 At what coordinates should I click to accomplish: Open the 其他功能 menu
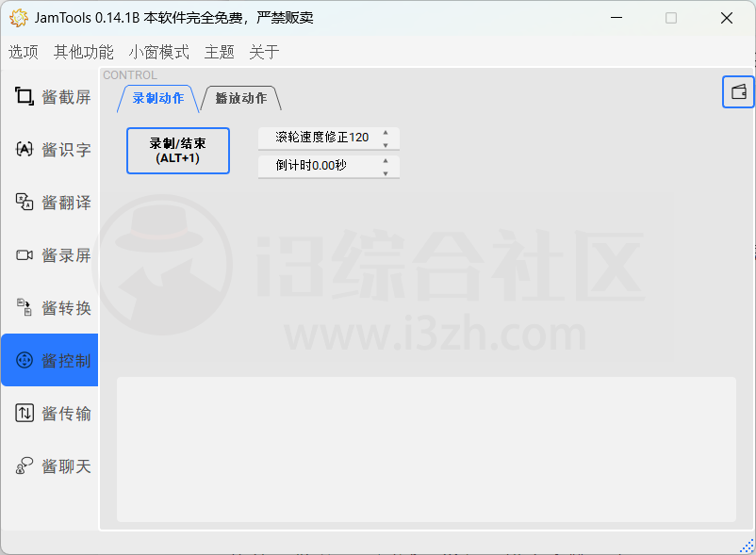(83, 52)
